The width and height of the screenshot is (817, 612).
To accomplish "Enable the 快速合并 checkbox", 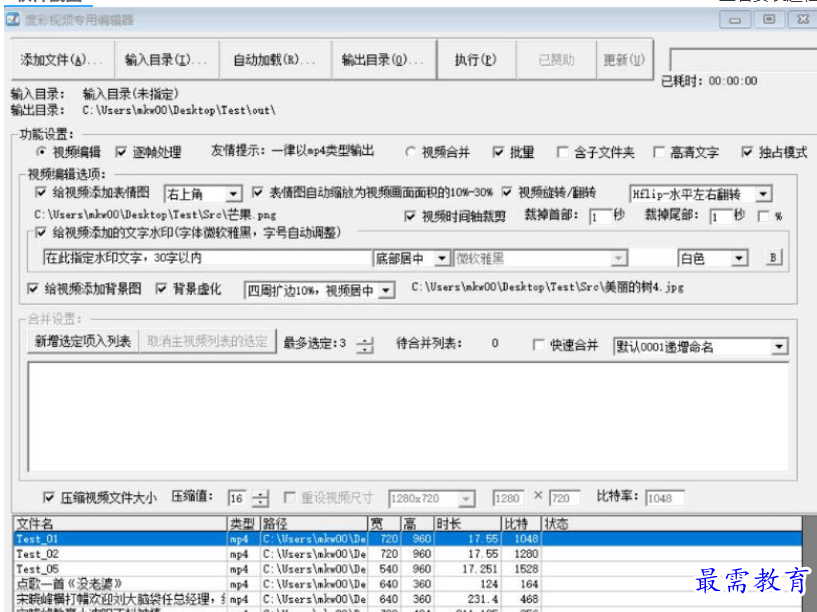I will click(x=538, y=345).
